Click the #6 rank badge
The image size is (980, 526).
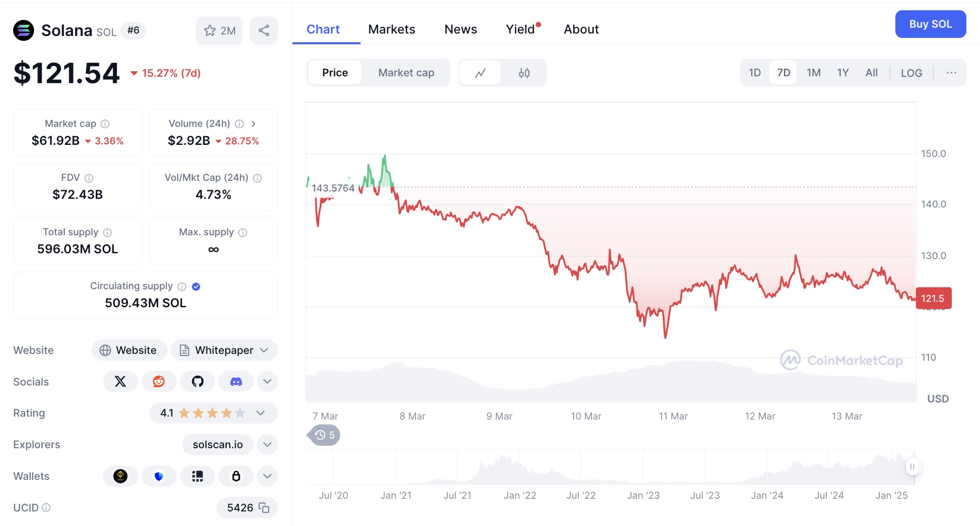(133, 31)
